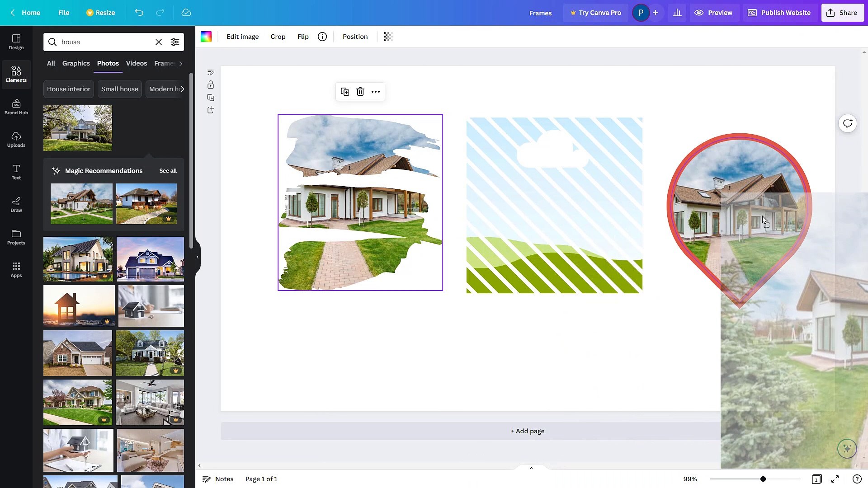
Task: Open the File menu
Action: (64, 13)
